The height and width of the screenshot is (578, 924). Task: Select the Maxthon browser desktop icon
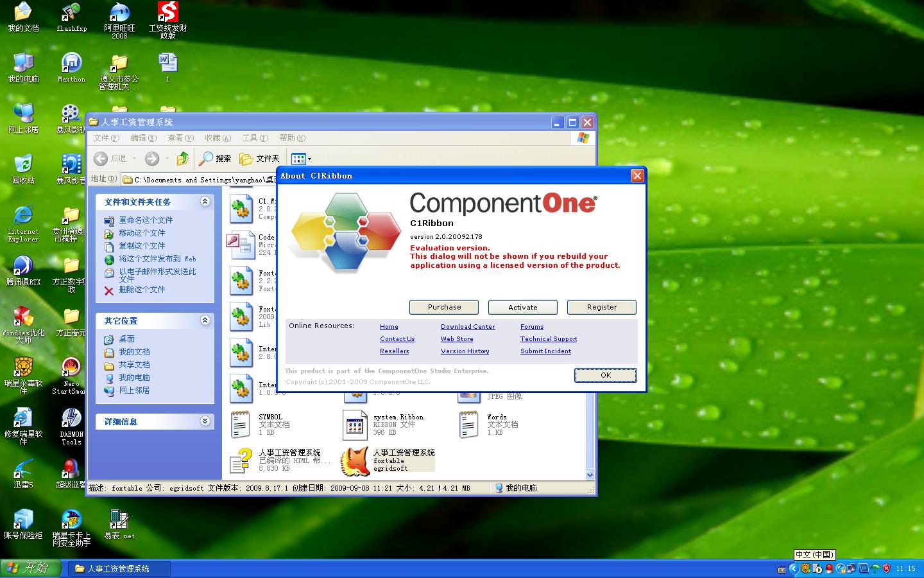click(x=71, y=67)
